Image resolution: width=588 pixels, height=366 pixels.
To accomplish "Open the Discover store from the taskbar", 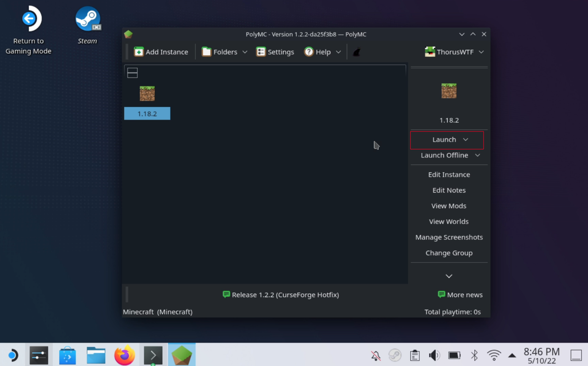I will pos(67,355).
